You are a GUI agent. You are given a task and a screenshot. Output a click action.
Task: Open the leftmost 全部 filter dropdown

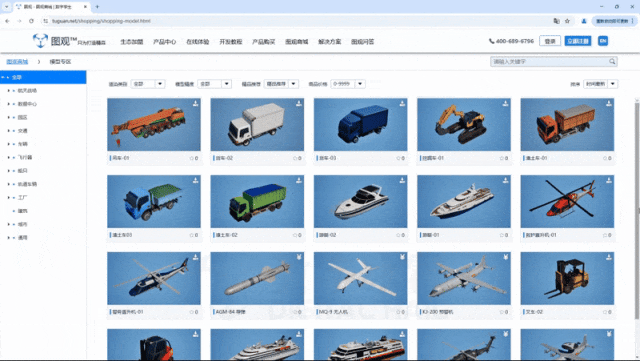pyautogui.click(x=148, y=84)
